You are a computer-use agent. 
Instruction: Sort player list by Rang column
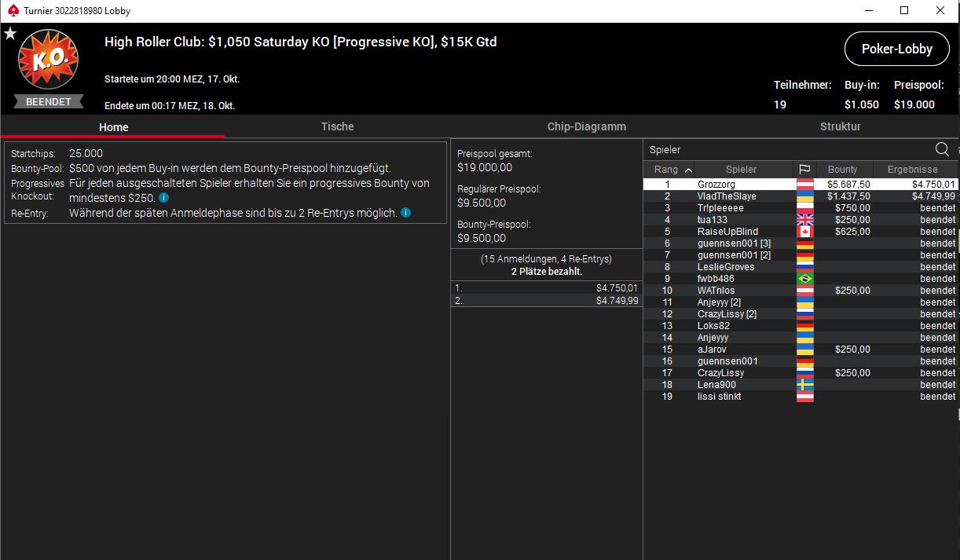668,169
